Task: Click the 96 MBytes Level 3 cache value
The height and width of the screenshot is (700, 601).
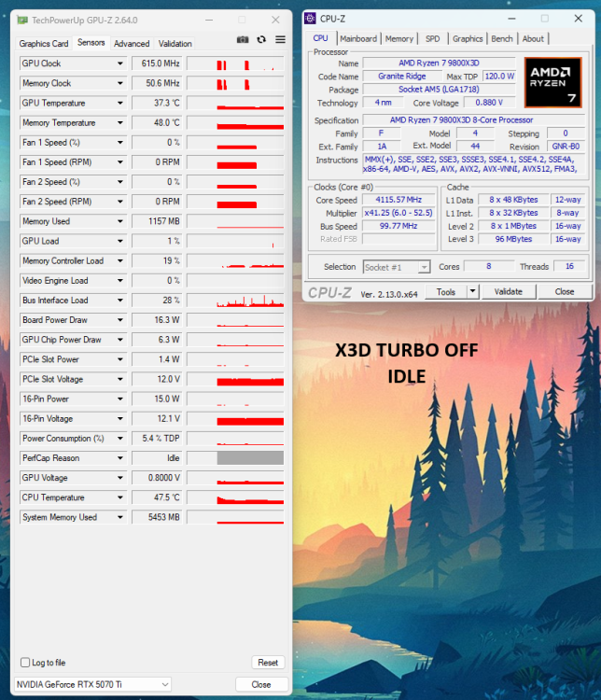Action: click(x=513, y=239)
